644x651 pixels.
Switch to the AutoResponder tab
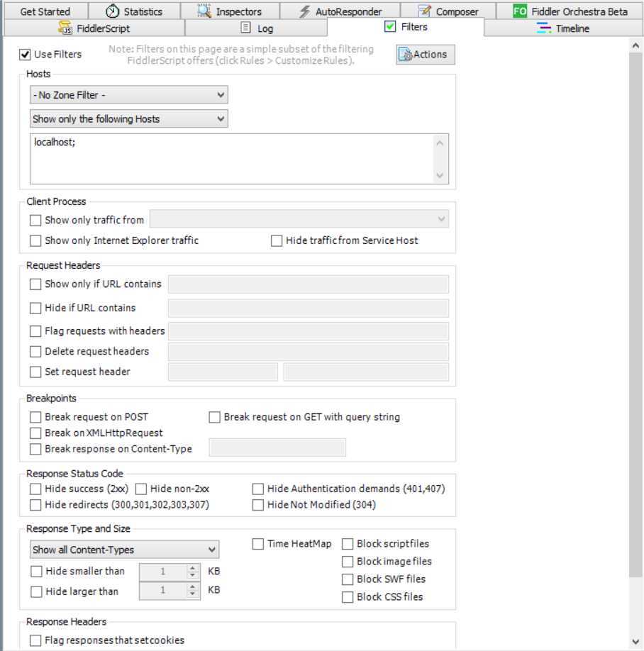(x=340, y=11)
